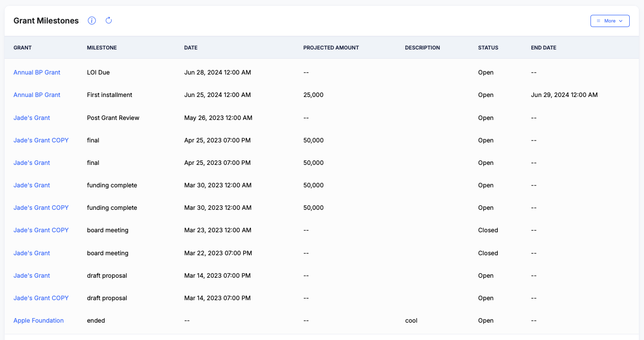This screenshot has width=644, height=340.
Task: Click the 25,000 projected amount
Action: [314, 95]
